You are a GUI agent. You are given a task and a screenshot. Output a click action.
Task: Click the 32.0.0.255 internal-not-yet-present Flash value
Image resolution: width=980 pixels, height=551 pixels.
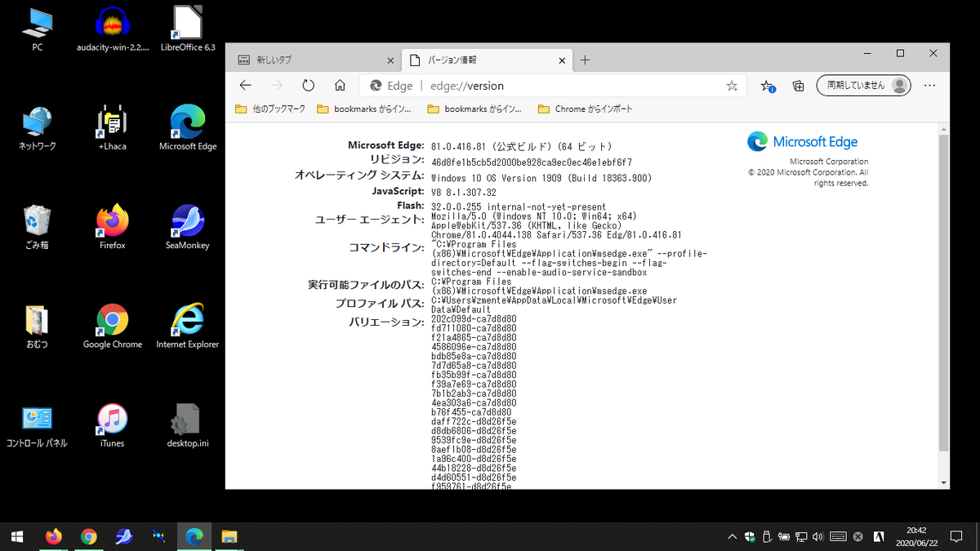tap(519, 207)
